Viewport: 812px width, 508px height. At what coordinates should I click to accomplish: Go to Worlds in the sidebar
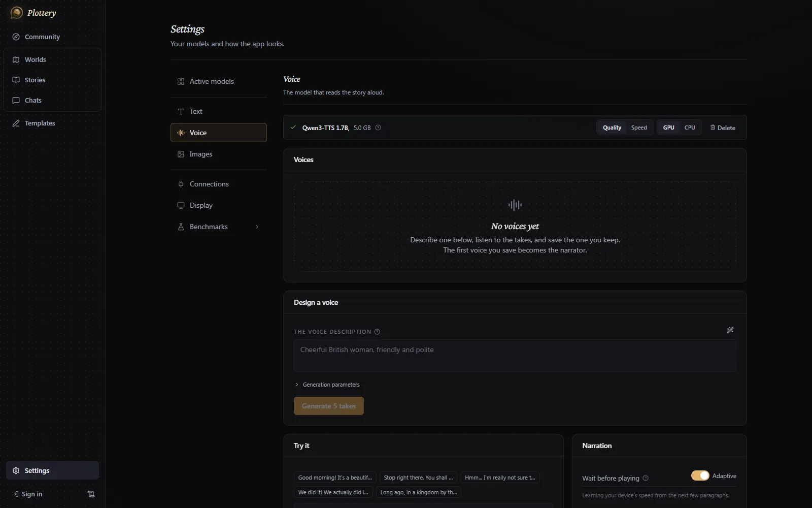[52, 59]
